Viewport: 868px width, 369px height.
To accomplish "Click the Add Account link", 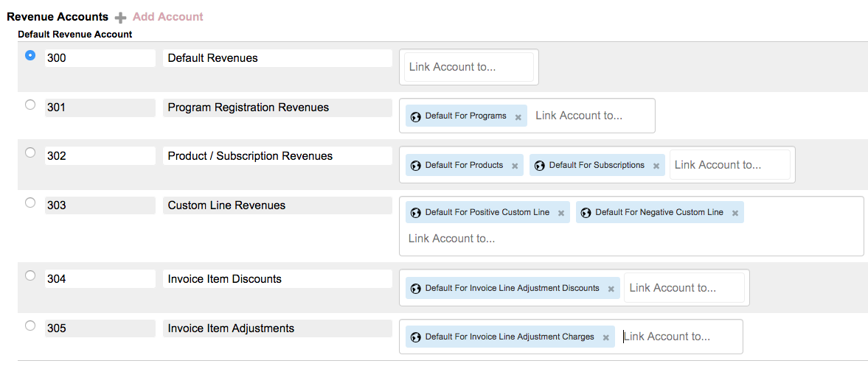I will click(x=167, y=17).
